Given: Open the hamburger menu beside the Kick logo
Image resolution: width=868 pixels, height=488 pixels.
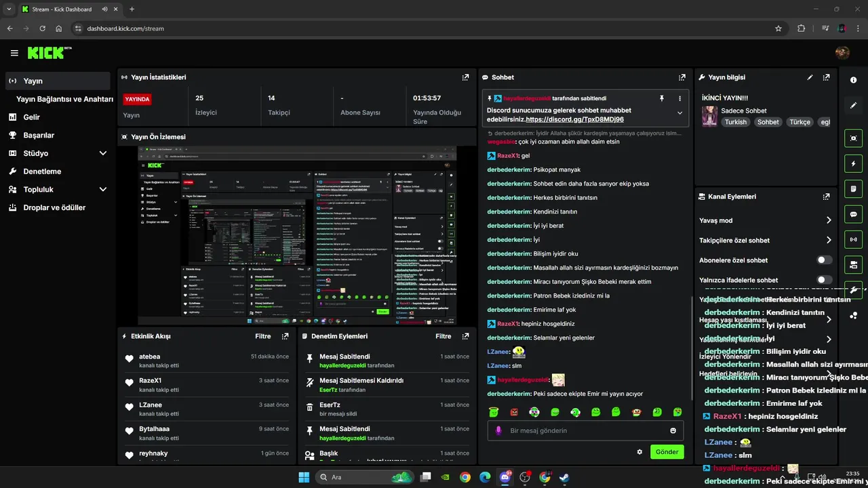Looking at the screenshot, I should [14, 53].
